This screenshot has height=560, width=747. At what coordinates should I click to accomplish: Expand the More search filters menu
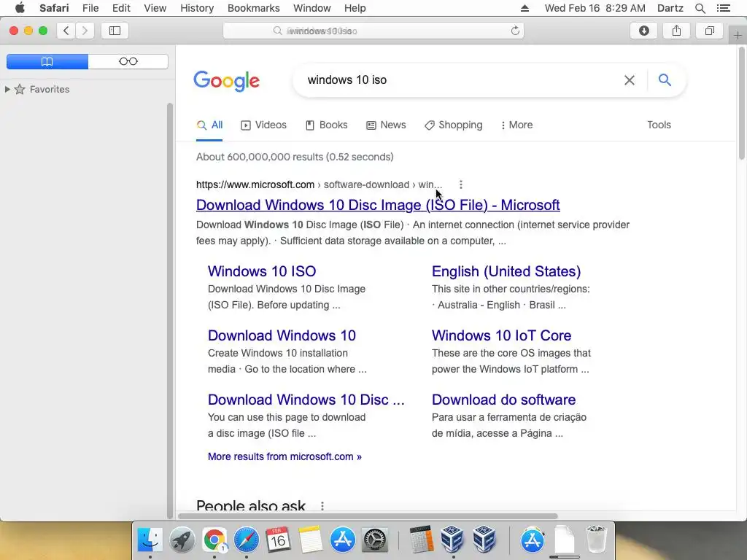click(x=516, y=125)
